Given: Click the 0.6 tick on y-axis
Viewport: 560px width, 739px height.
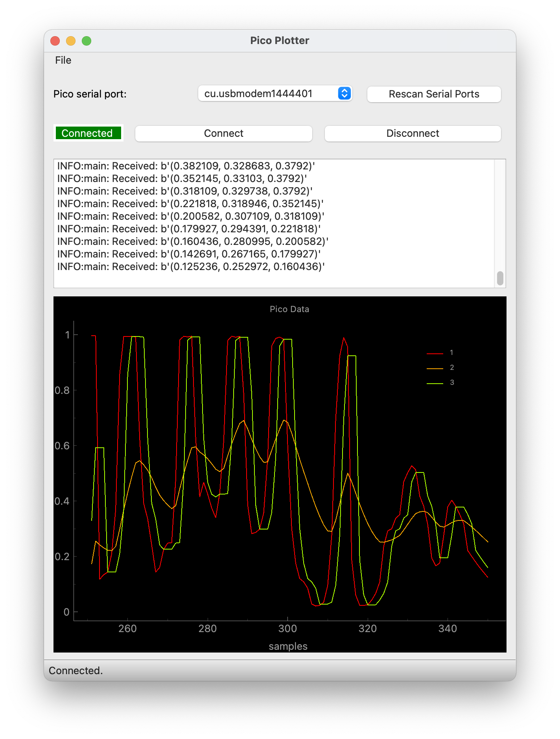Looking at the screenshot, I should point(62,446).
